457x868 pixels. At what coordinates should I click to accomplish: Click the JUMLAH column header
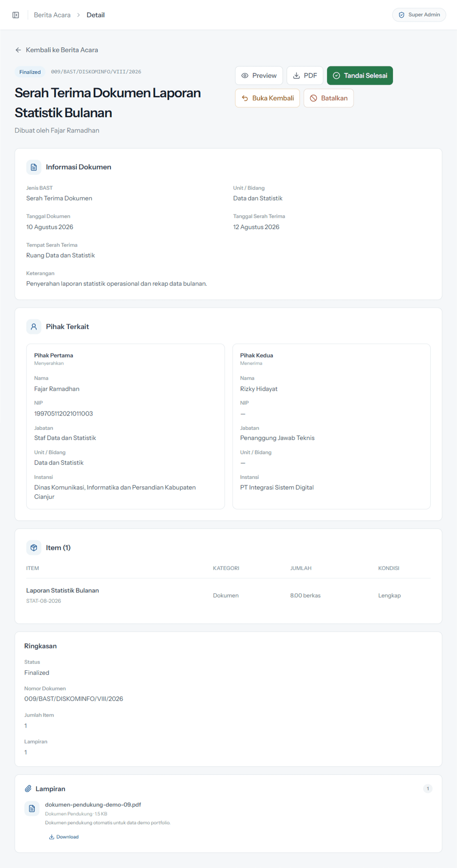301,568
